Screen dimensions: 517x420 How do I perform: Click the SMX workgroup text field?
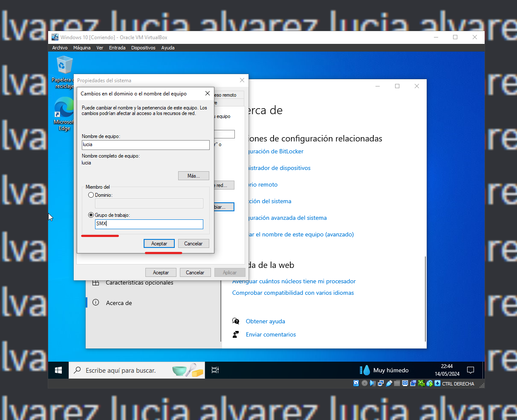click(x=148, y=224)
